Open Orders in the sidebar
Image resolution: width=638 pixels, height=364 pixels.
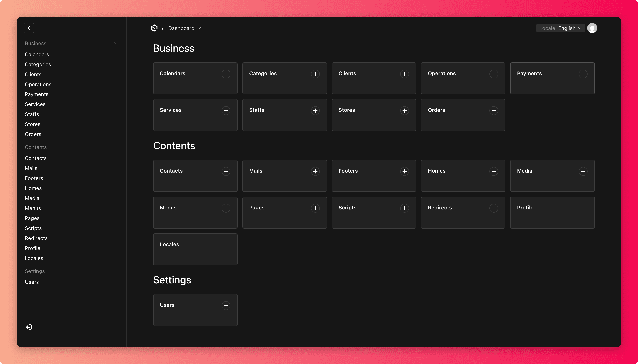pyautogui.click(x=33, y=134)
